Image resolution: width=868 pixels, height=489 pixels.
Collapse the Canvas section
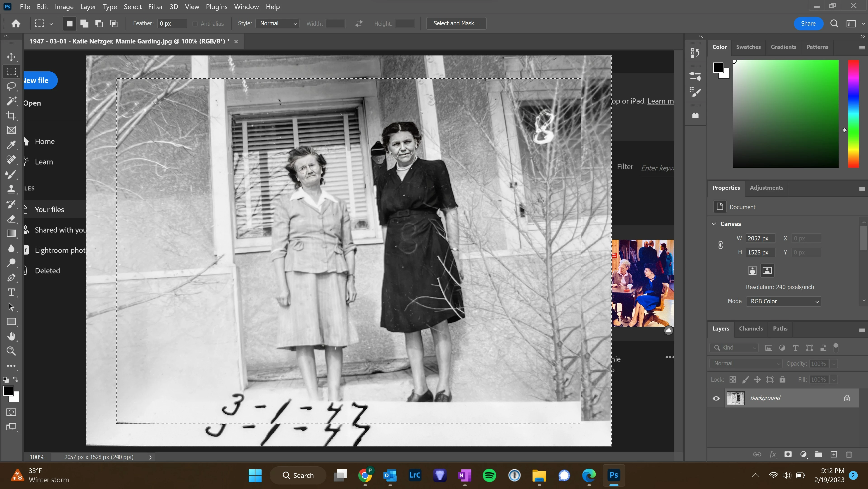714,224
